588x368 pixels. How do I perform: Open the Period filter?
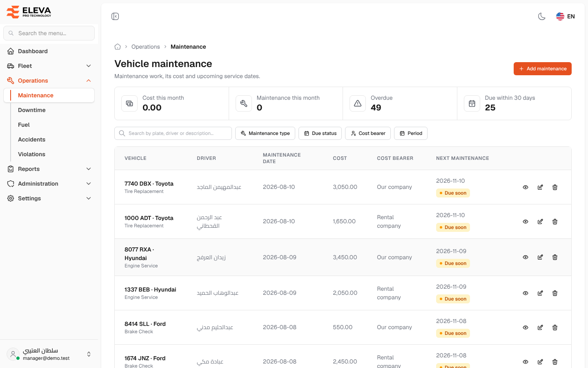tap(411, 133)
